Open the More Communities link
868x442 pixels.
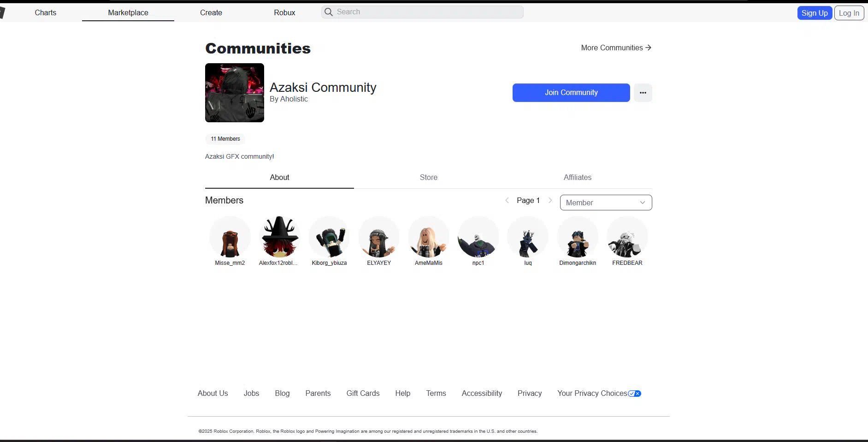point(616,48)
